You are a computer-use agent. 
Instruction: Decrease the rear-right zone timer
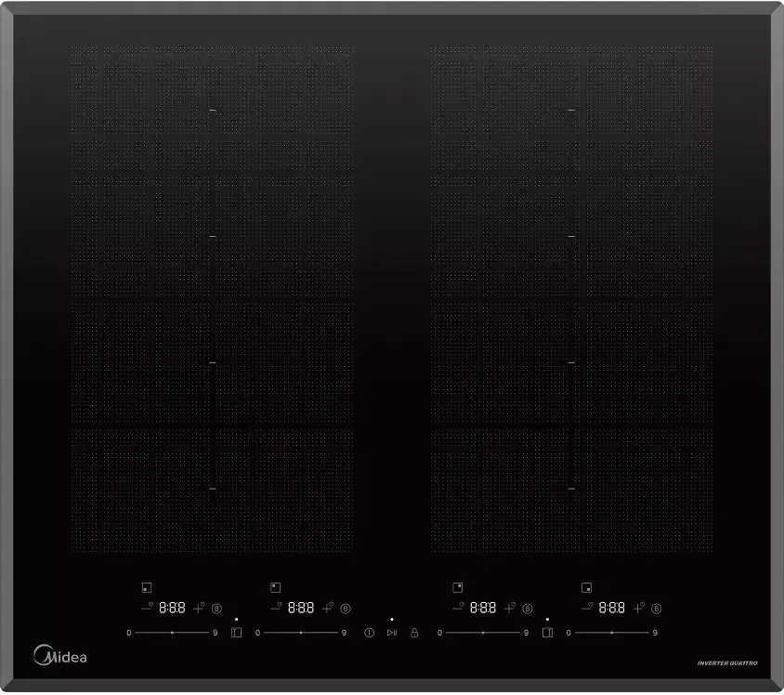458,608
